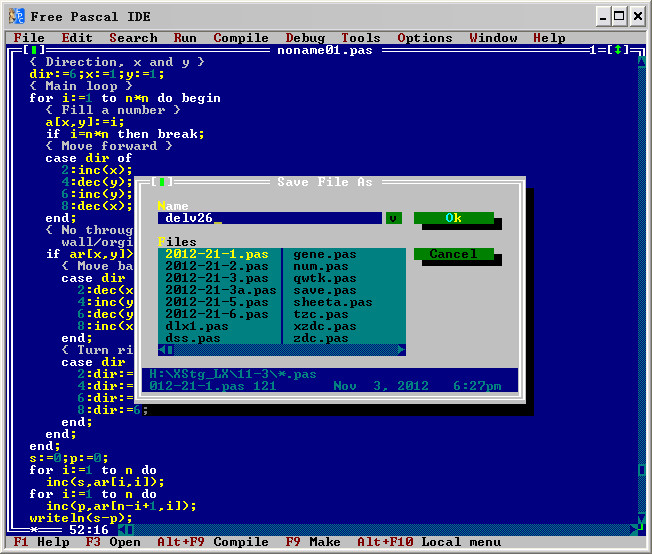Select file qwtk.pas
The height and width of the screenshot is (554, 652).
pos(325,278)
